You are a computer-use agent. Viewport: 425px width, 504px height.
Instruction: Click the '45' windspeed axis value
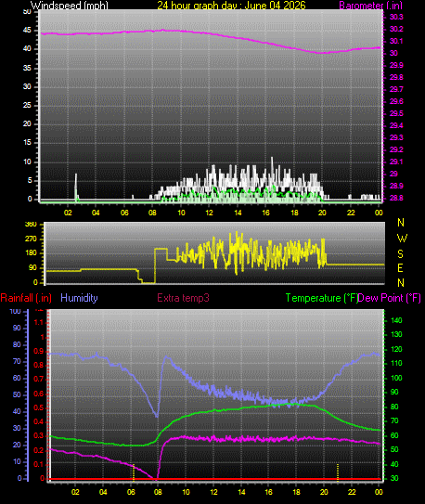pyautogui.click(x=27, y=31)
